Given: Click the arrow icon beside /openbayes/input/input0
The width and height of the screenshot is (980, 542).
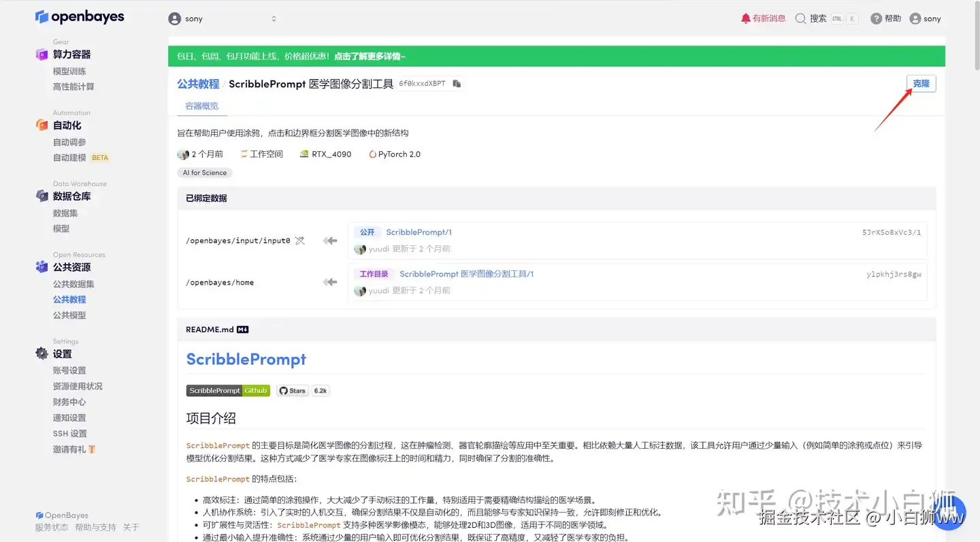Looking at the screenshot, I should pos(330,240).
